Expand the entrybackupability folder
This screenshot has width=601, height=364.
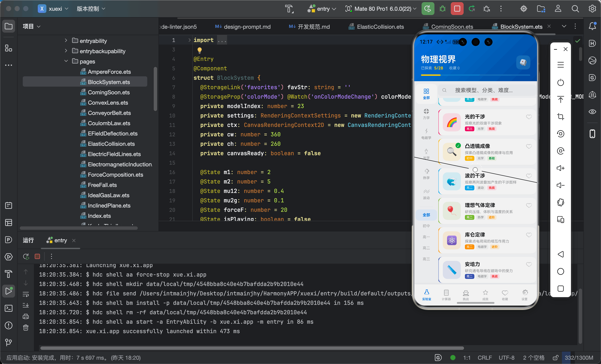tap(66, 51)
